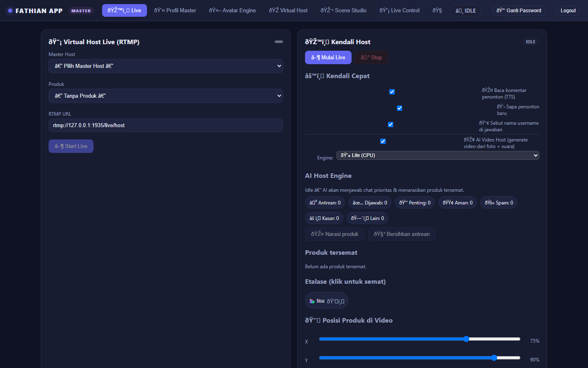
Task: Toggle Sapa penonton baru checkbox
Action: tap(400, 108)
